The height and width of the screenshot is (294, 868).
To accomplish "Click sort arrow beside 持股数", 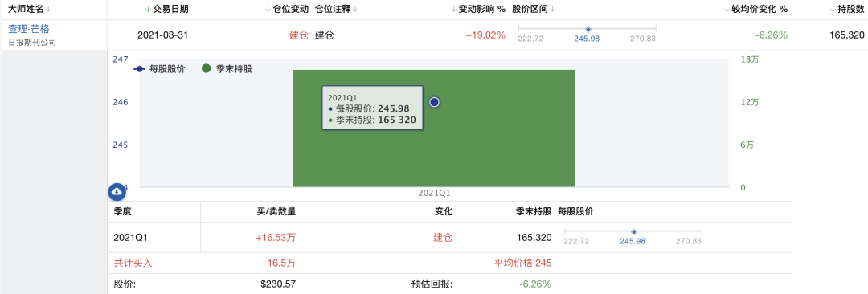I will [833, 10].
